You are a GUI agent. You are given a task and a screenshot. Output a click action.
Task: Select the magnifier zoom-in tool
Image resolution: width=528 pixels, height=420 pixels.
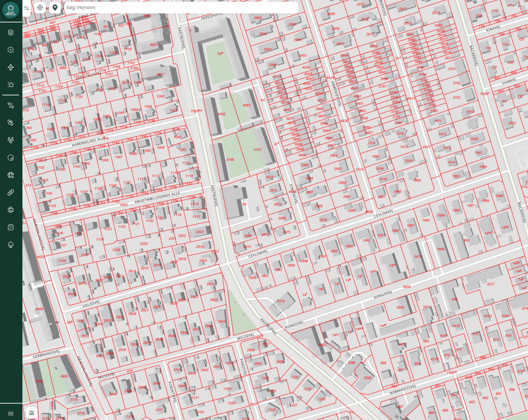point(11,50)
